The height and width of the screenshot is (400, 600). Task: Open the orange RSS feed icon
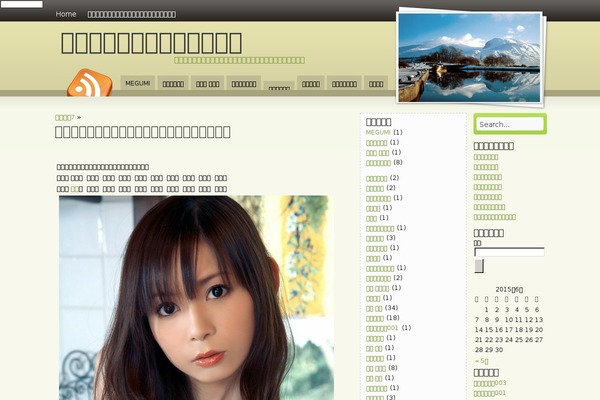pyautogui.click(x=90, y=83)
